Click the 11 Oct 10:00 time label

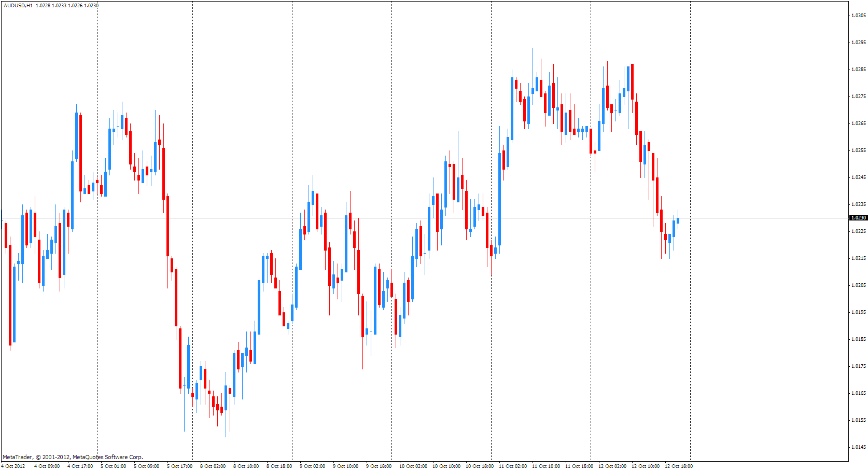546,466
